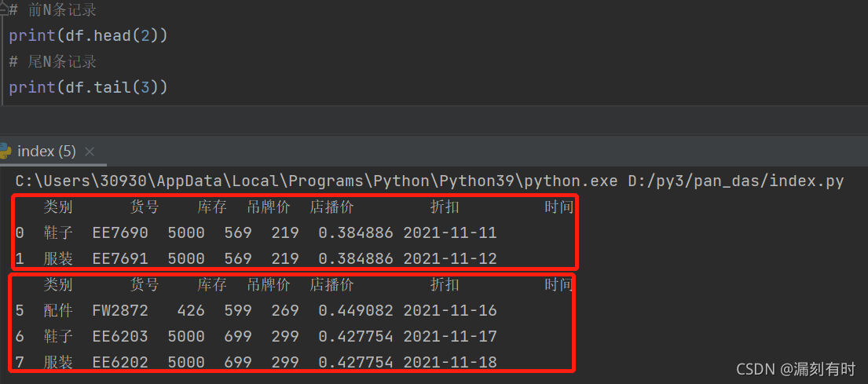
Task: Click the stock value 426
Action: coord(191,311)
